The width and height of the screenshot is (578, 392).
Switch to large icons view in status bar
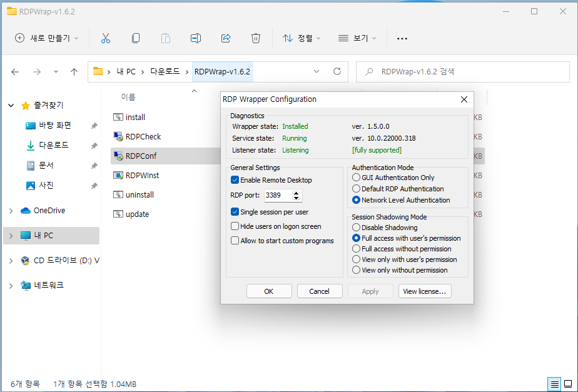(568, 384)
